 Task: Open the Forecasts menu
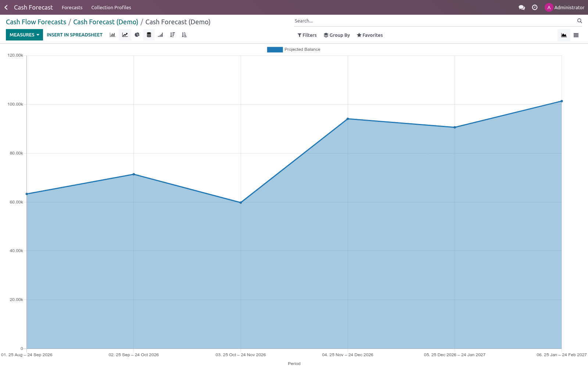pos(72,7)
